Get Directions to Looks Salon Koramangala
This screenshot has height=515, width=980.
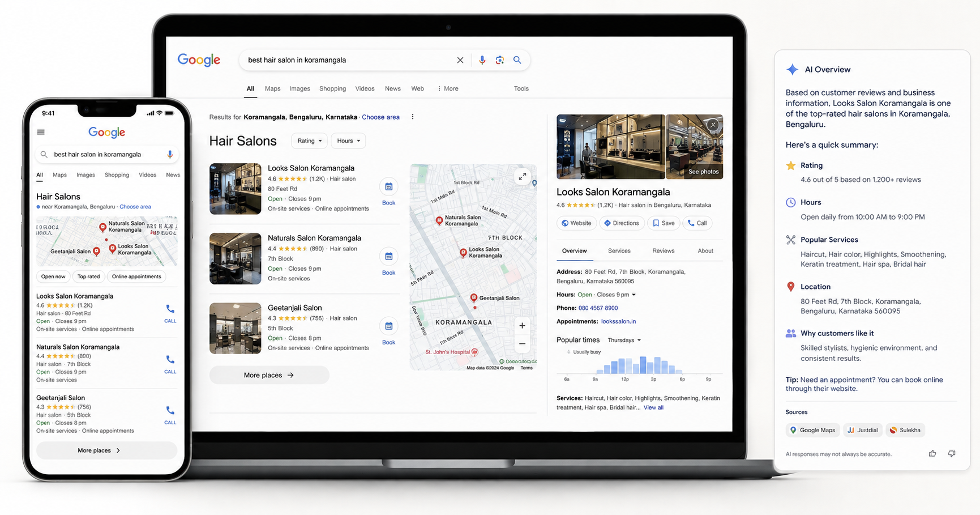point(622,223)
